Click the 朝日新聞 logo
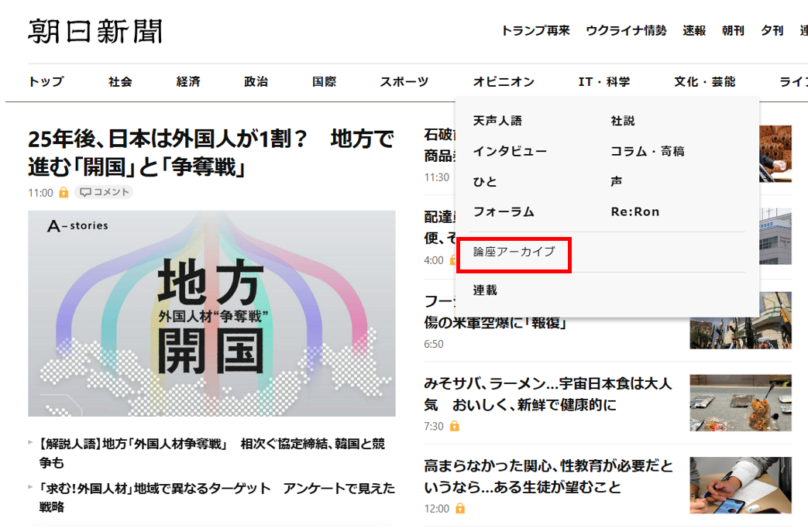This screenshot has width=808, height=532. click(95, 32)
